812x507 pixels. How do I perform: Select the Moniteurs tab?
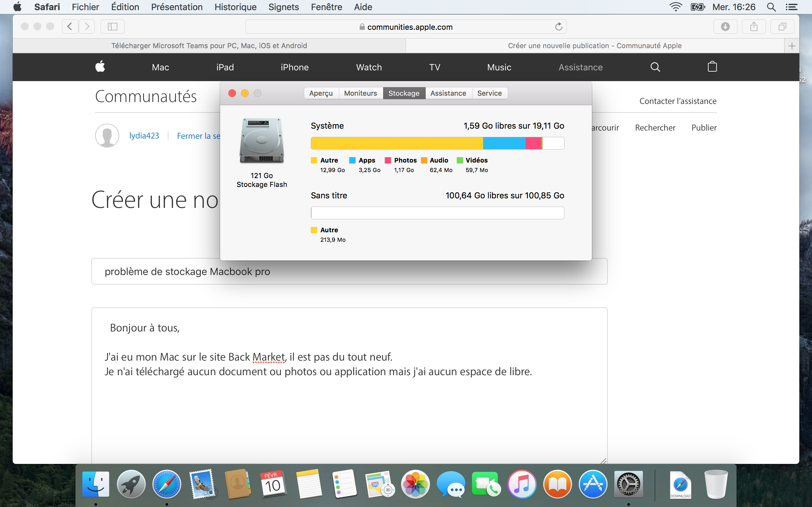tap(360, 93)
